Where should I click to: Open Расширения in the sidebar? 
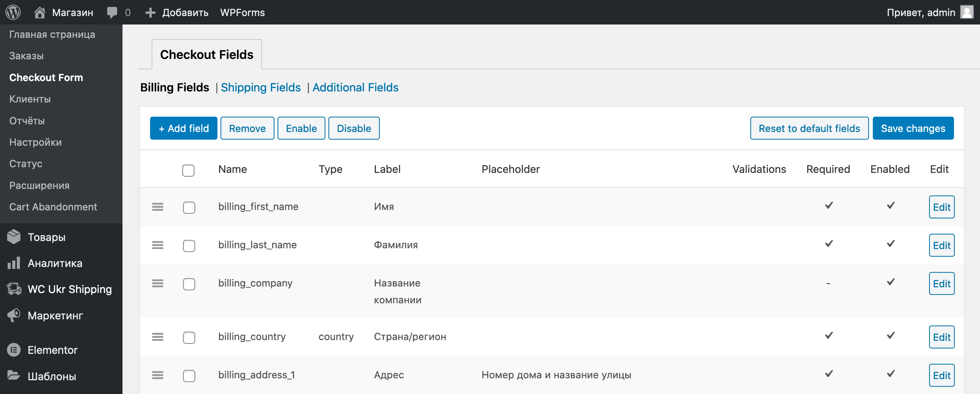click(x=39, y=186)
